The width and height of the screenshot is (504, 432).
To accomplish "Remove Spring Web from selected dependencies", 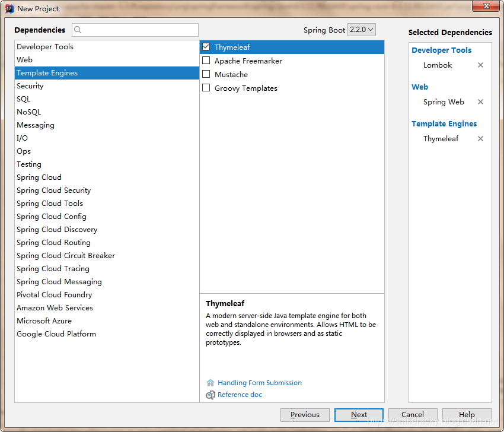I will click(x=480, y=102).
